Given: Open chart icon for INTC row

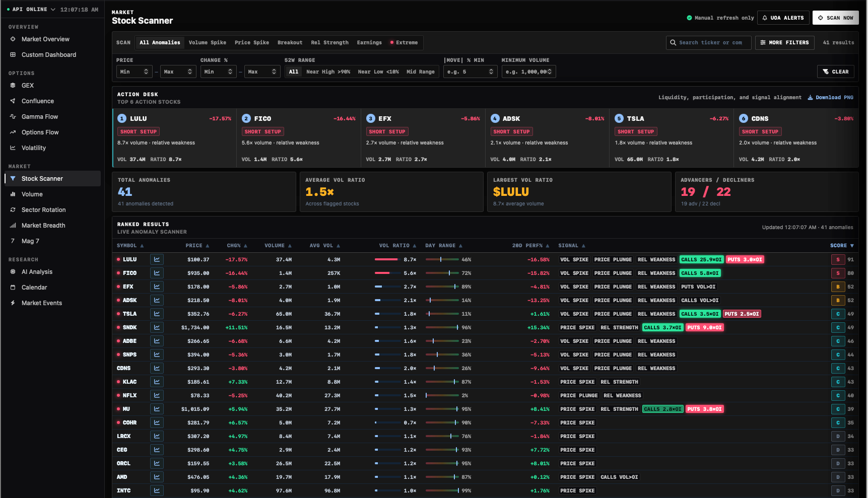Looking at the screenshot, I should click(157, 490).
